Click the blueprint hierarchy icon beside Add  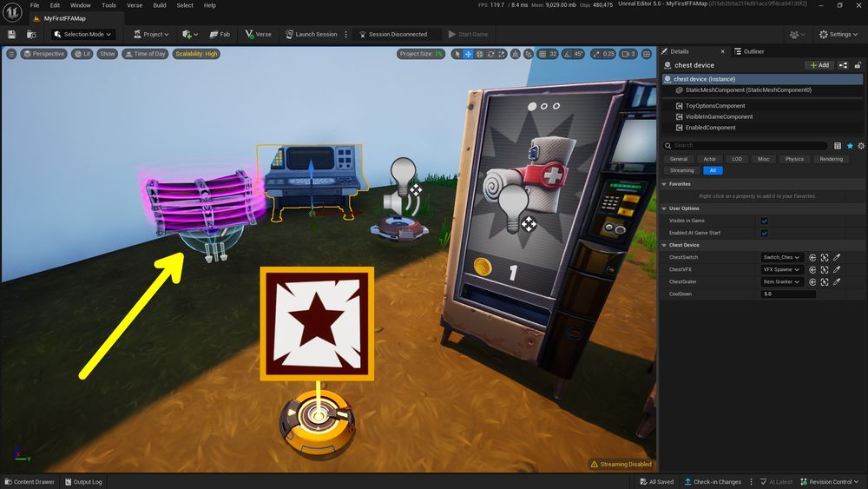point(843,65)
